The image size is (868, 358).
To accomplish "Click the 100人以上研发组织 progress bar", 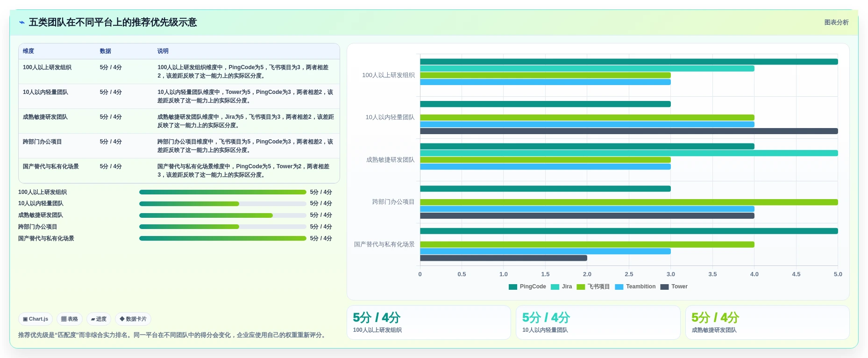I will pos(223,192).
